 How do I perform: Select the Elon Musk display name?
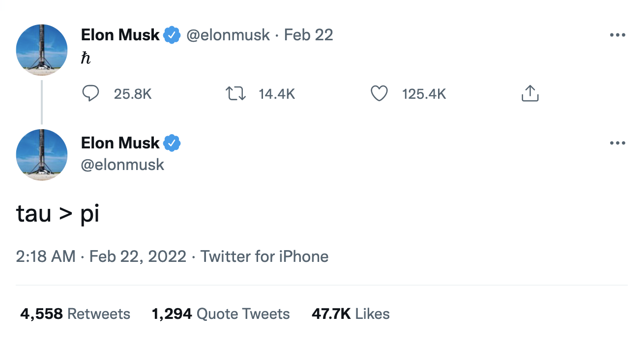(120, 34)
